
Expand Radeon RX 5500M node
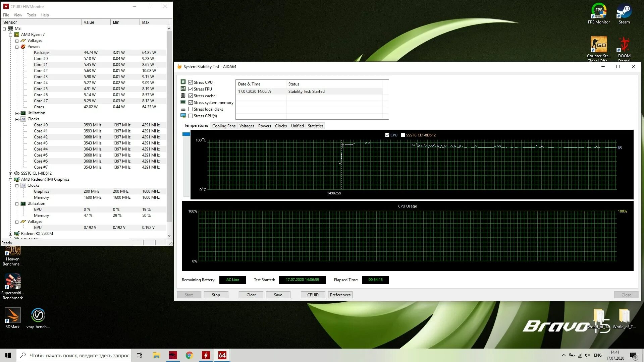[10, 234]
